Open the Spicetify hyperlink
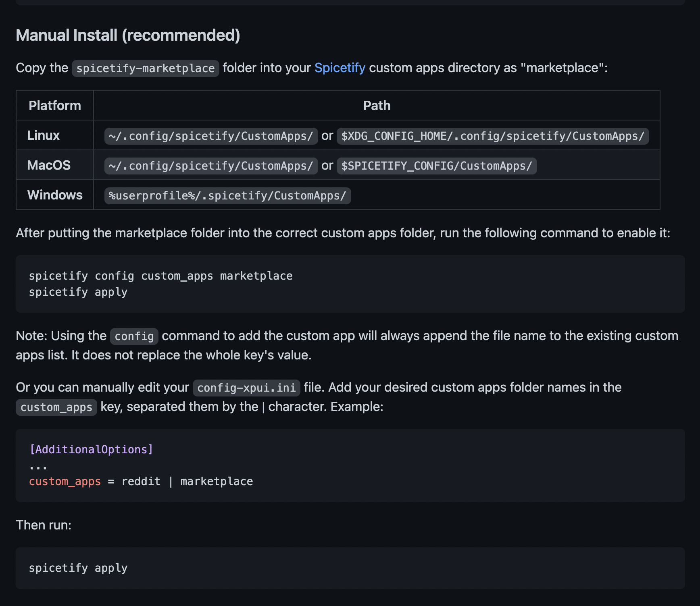The height and width of the screenshot is (606, 700). [339, 68]
